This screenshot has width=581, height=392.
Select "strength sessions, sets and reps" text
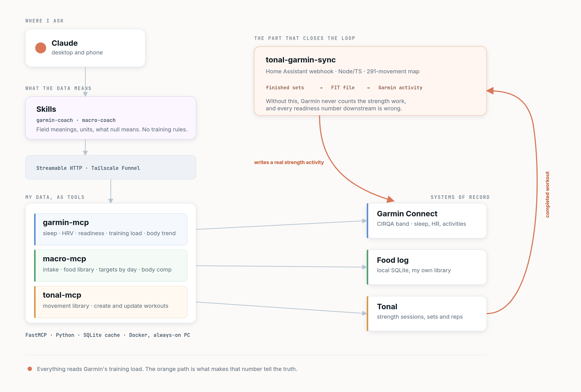[x=420, y=317]
